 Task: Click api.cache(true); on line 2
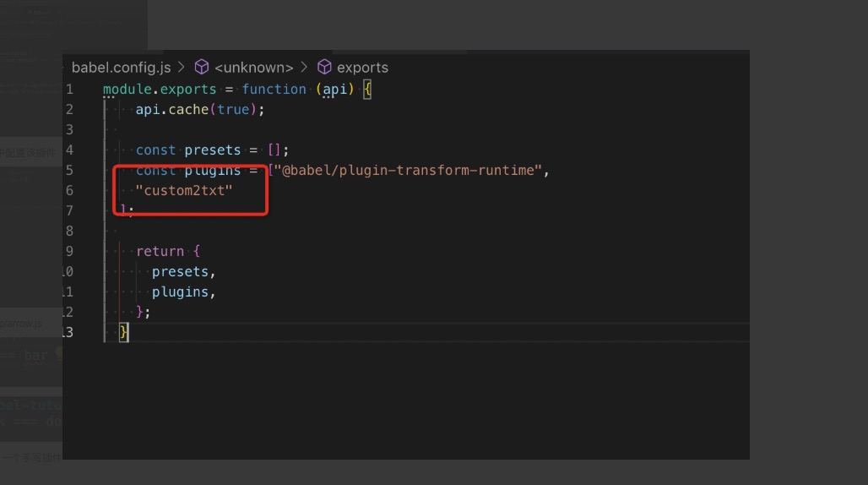(200, 110)
